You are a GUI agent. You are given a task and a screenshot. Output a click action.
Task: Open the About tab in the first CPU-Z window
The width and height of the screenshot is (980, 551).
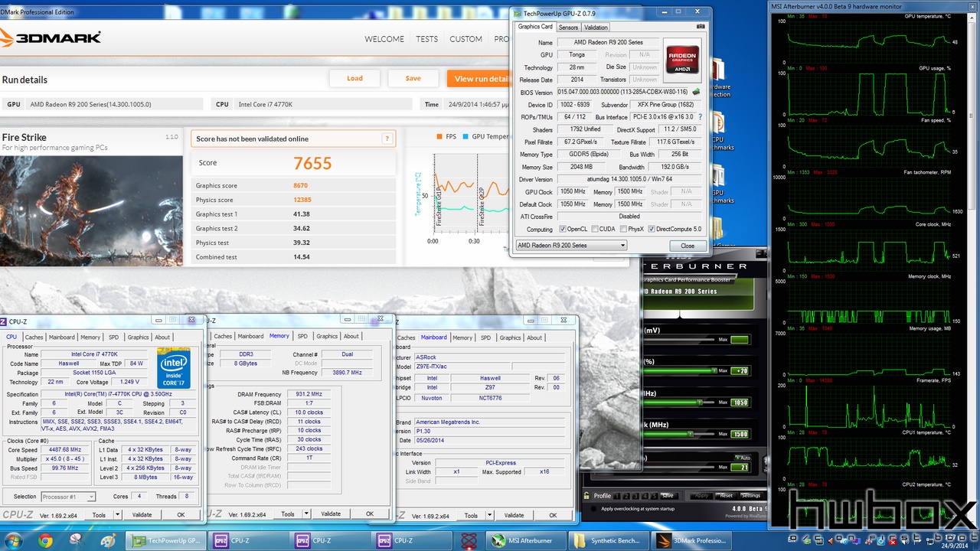tap(162, 337)
